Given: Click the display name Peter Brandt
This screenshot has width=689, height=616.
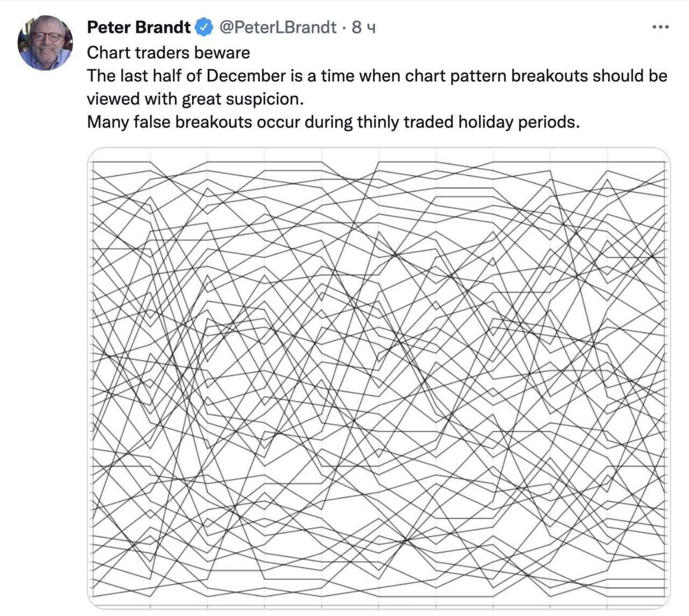Looking at the screenshot, I should click(138, 27).
